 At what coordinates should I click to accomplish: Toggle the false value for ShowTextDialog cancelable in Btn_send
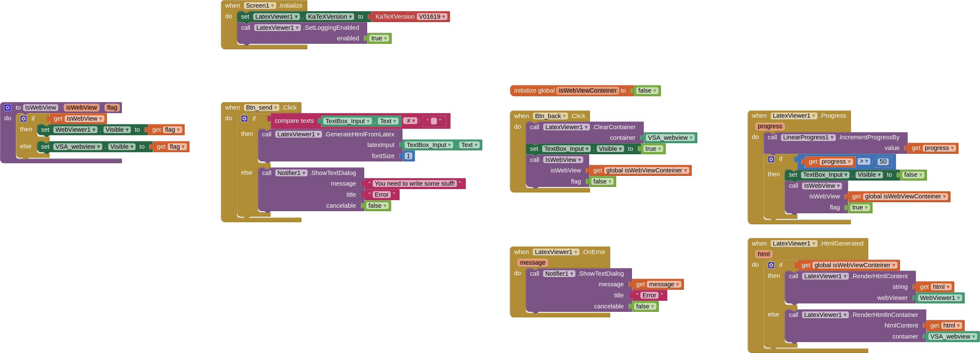coord(377,206)
